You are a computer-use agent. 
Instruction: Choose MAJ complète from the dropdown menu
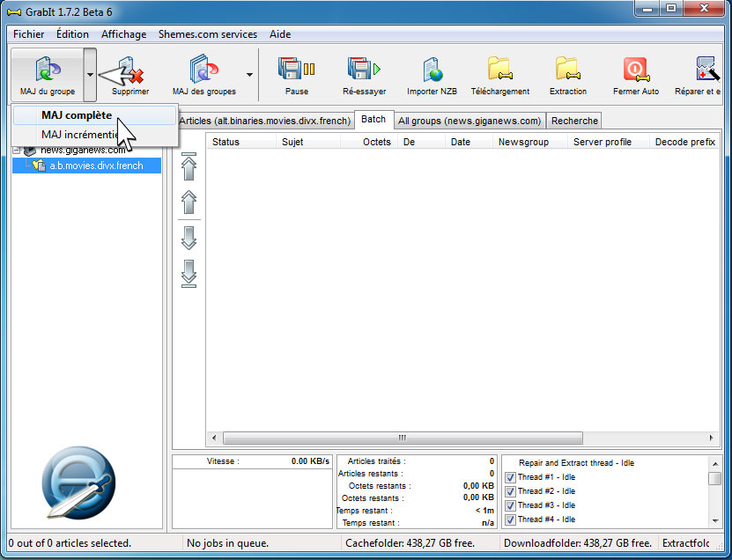(x=95, y=115)
